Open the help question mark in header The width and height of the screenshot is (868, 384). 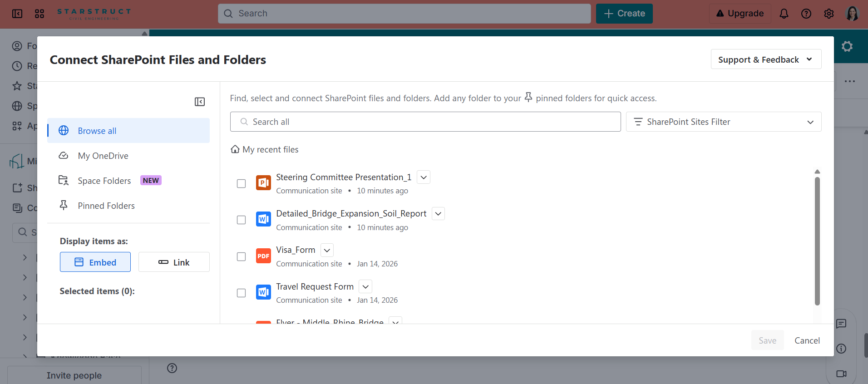coord(806,14)
